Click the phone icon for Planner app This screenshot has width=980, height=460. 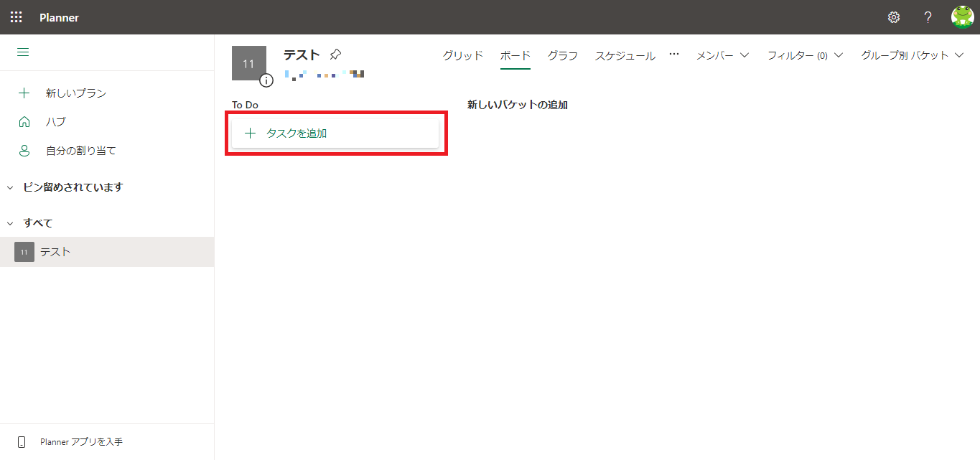tap(22, 442)
